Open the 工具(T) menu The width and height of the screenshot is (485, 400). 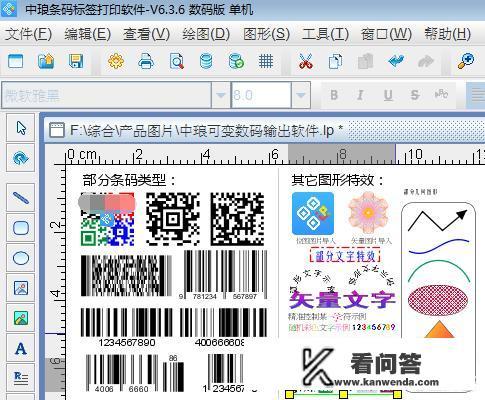[325, 34]
